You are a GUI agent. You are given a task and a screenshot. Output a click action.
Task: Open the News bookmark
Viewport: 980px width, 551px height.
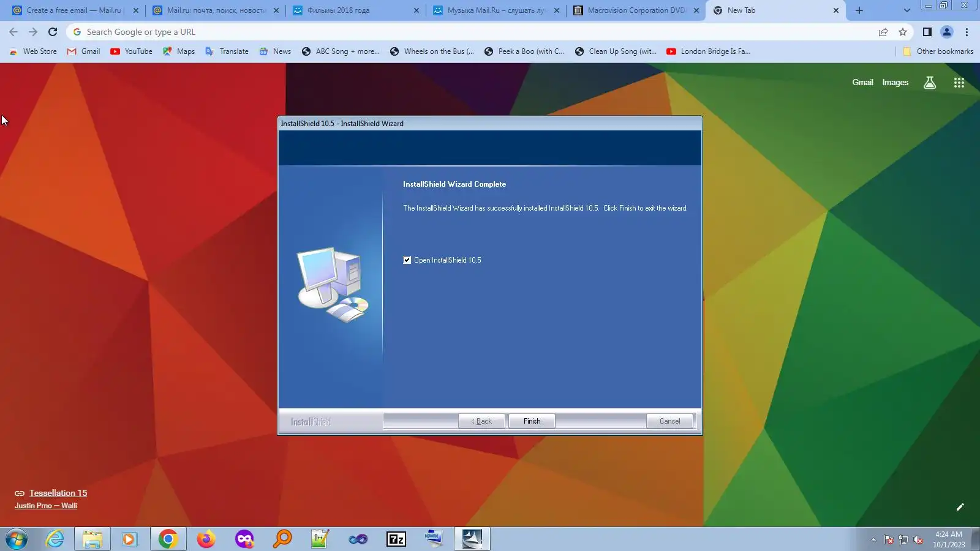[x=275, y=51]
